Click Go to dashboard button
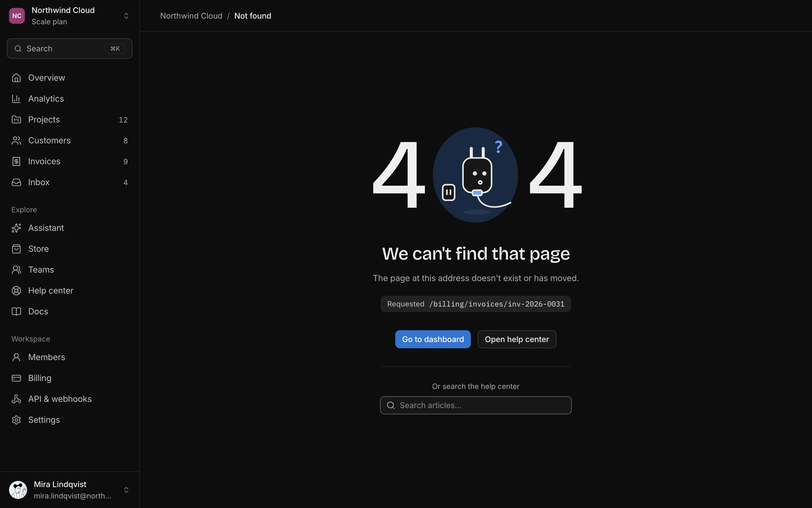812x508 pixels. [x=433, y=339]
